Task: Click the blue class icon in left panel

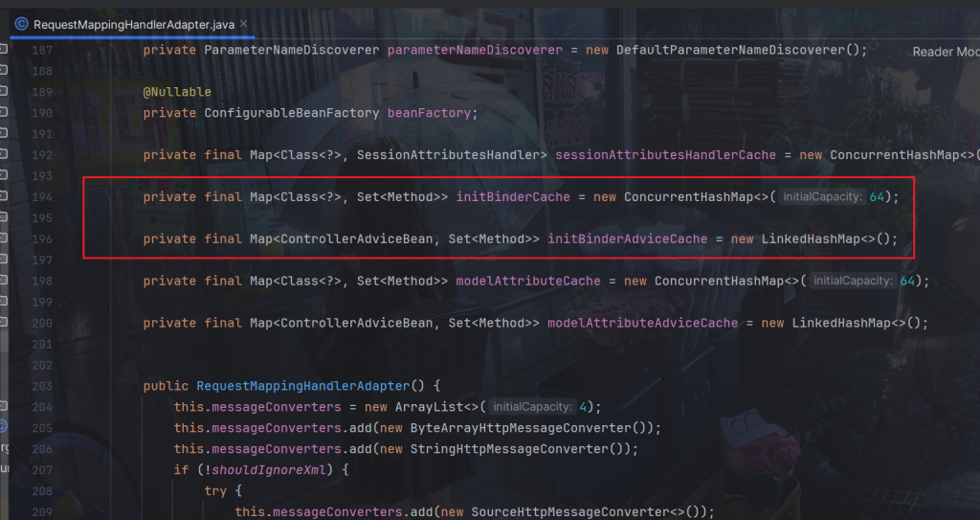Action: click(x=3, y=425)
